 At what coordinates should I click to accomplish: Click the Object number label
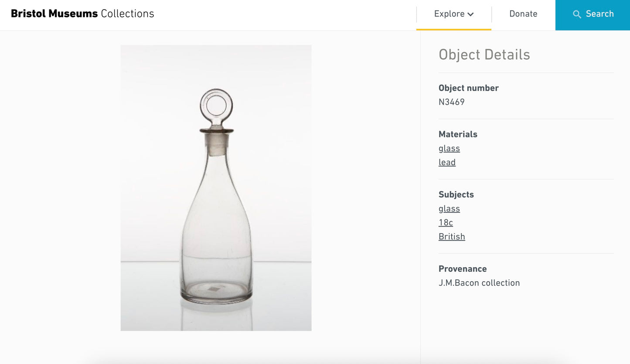pos(468,88)
